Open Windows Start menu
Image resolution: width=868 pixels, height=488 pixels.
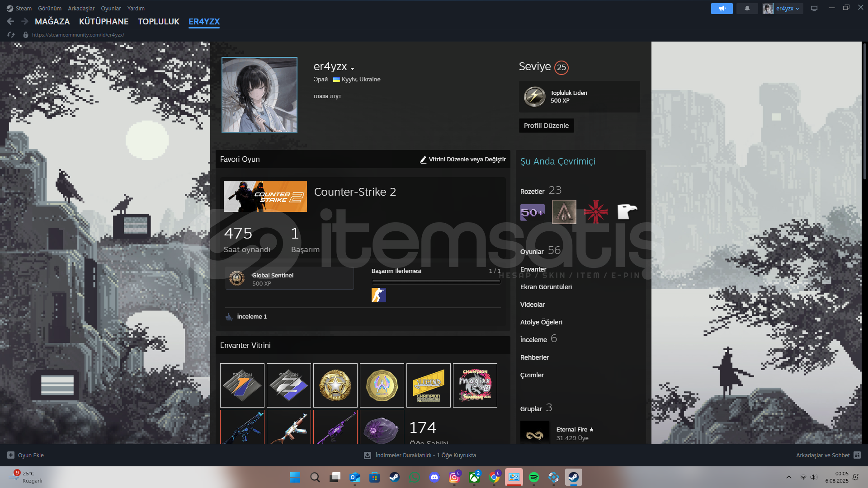(x=295, y=477)
